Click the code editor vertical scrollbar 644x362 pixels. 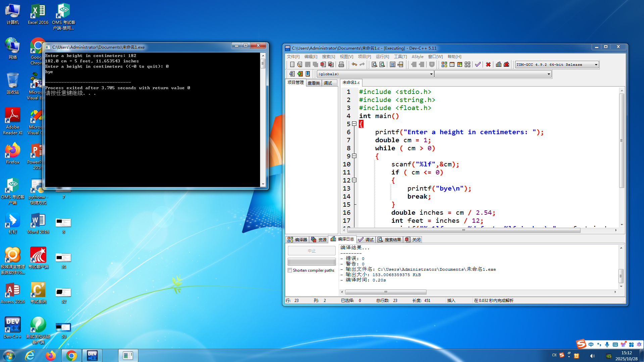pos(622,141)
